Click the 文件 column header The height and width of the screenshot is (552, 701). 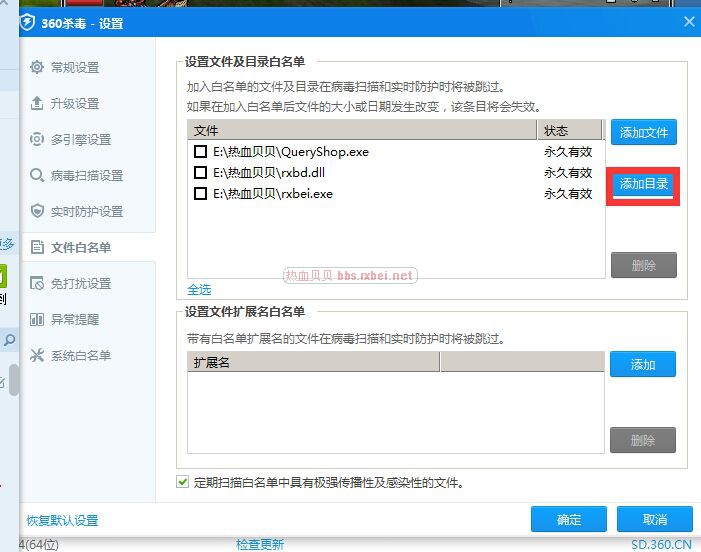point(360,131)
